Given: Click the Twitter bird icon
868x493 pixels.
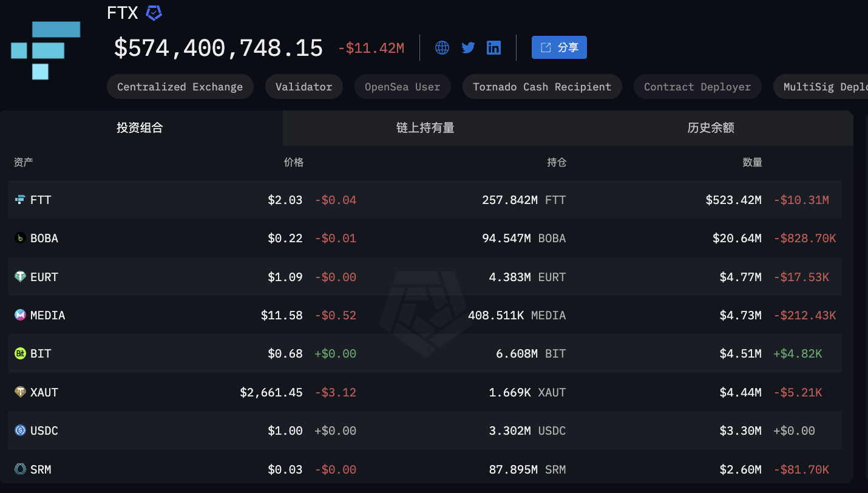Looking at the screenshot, I should click(x=467, y=47).
